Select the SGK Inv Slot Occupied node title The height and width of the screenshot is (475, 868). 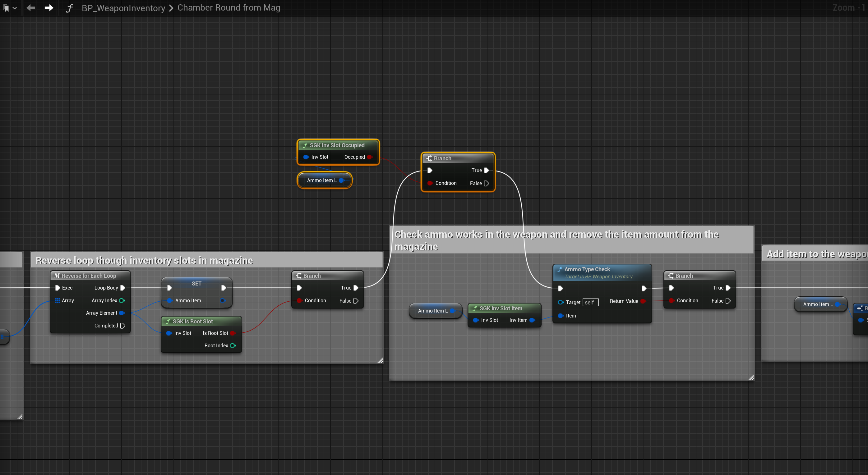click(337, 145)
